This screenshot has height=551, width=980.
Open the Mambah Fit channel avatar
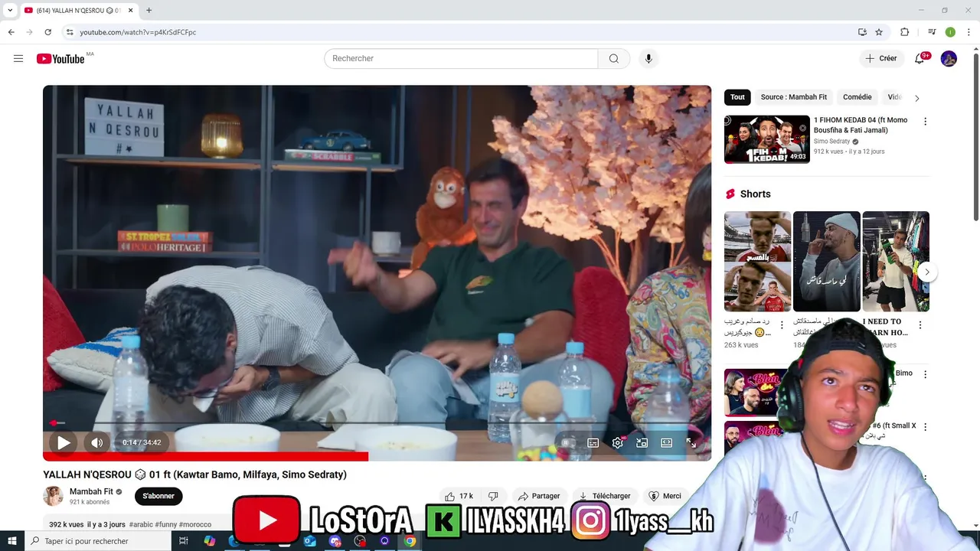[54, 496]
